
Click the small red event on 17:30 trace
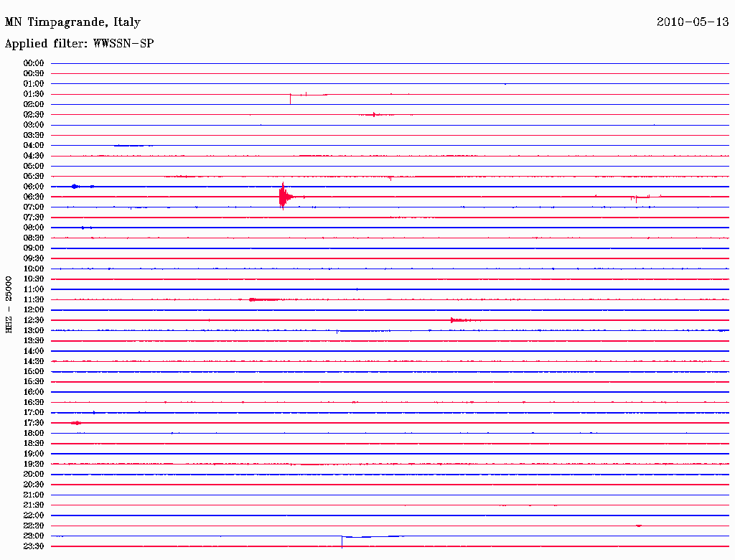click(76, 423)
